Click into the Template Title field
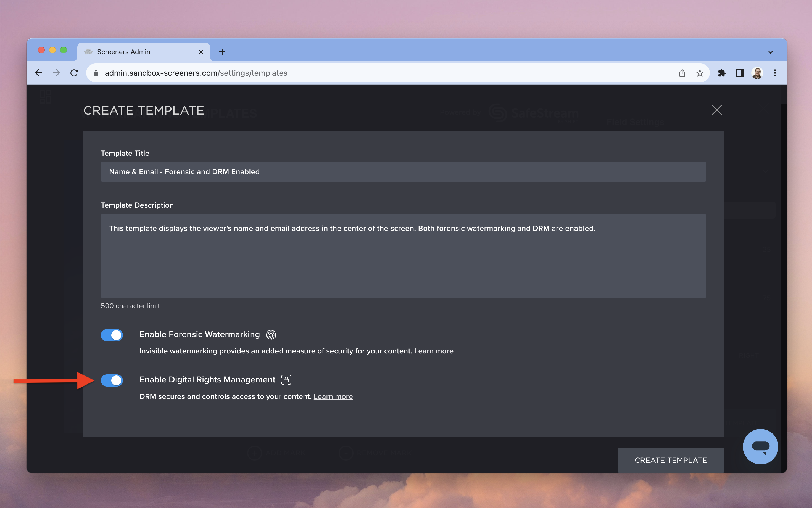 (x=403, y=172)
